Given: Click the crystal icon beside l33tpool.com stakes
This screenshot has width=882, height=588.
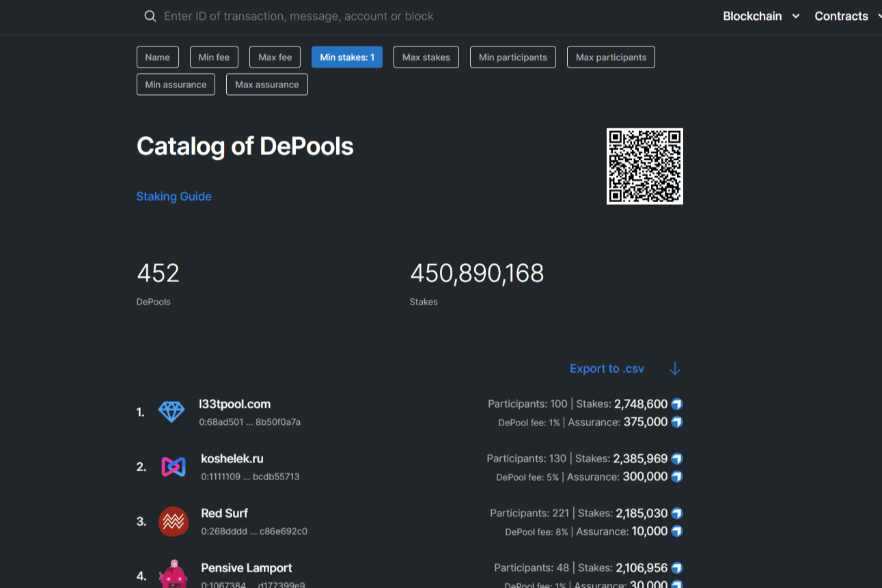Looking at the screenshot, I should (x=676, y=404).
